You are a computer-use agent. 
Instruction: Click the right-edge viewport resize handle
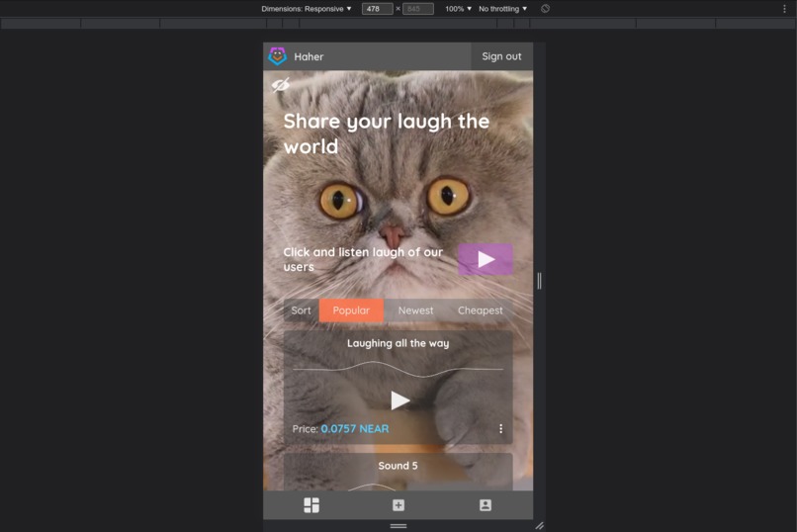tap(539, 281)
